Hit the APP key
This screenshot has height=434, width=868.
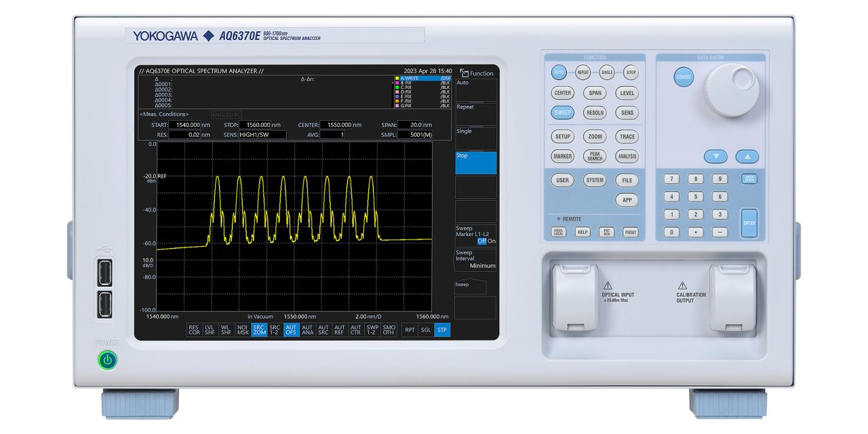click(x=627, y=200)
